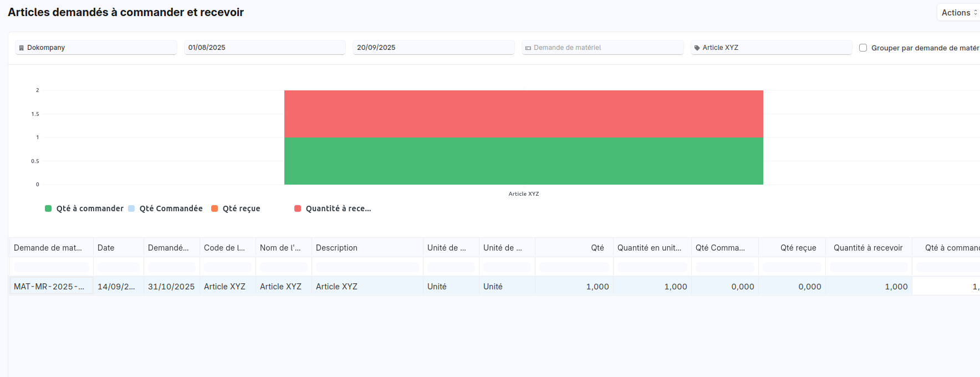Toggle the green Qté à commander legend marker
The height and width of the screenshot is (377, 980).
(x=48, y=208)
